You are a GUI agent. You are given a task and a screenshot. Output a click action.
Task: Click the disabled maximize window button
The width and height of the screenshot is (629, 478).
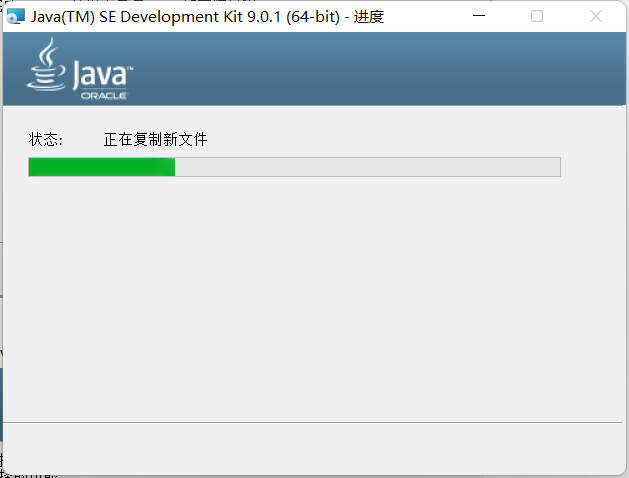click(x=537, y=16)
